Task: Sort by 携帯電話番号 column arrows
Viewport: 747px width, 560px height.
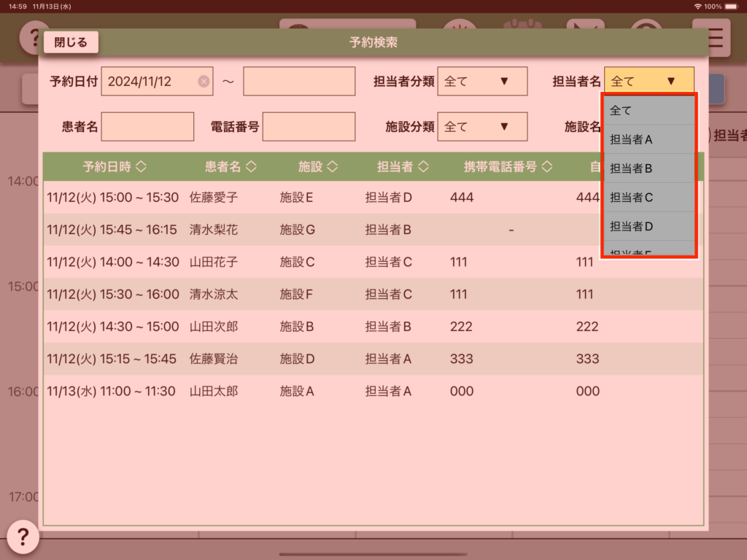Action: 547,167
